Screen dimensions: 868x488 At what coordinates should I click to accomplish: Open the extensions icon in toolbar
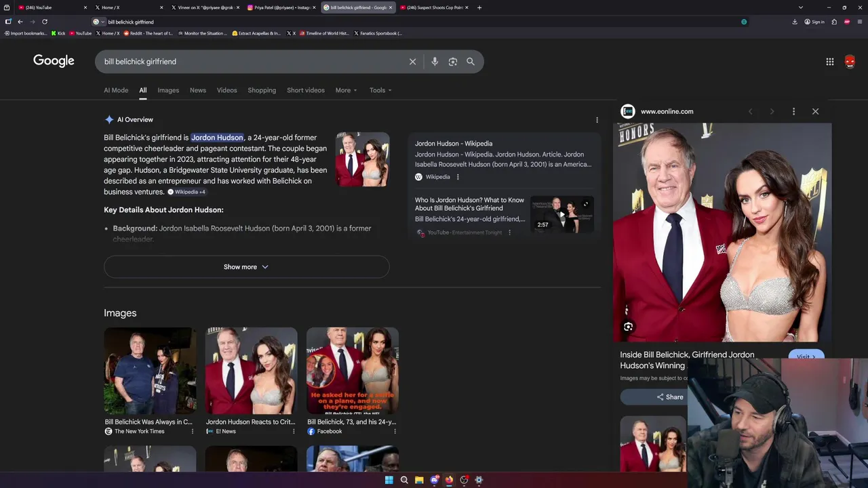(x=834, y=22)
